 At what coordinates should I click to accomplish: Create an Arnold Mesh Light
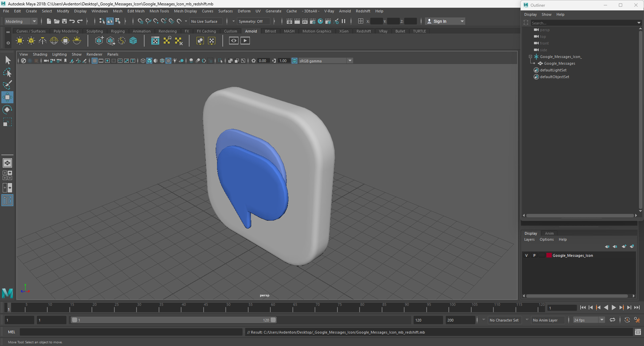[x=31, y=41]
